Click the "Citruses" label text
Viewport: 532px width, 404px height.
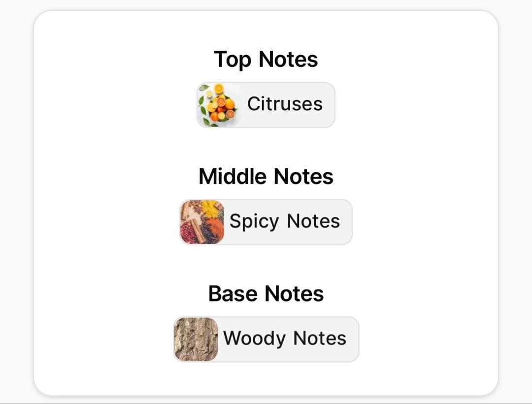tap(285, 104)
